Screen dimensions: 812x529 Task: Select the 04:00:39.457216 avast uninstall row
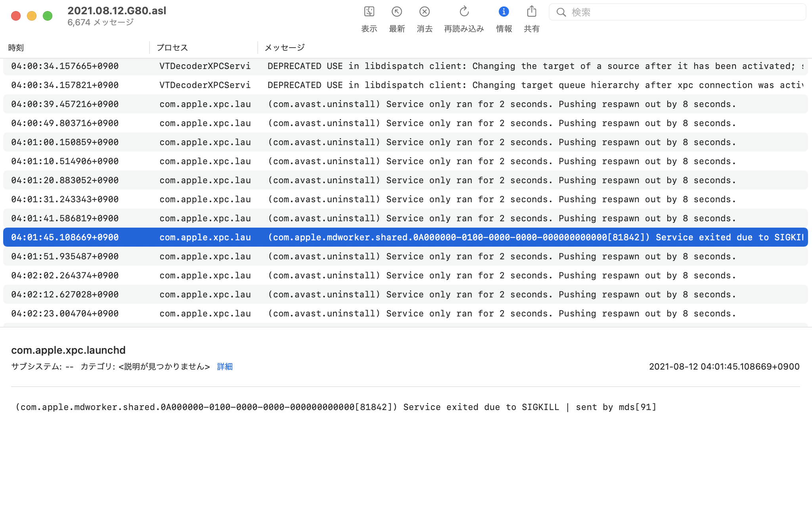click(405, 104)
